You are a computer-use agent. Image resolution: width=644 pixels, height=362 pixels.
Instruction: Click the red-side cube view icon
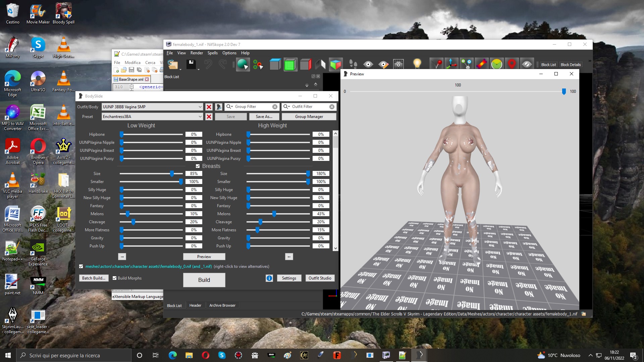pyautogui.click(x=305, y=64)
